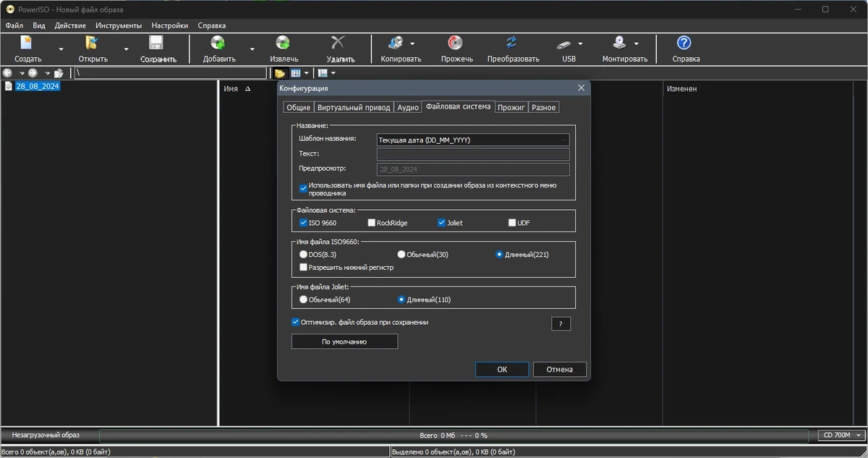
Task: Select the Длинный(110) Joliet radio button
Action: (401, 300)
